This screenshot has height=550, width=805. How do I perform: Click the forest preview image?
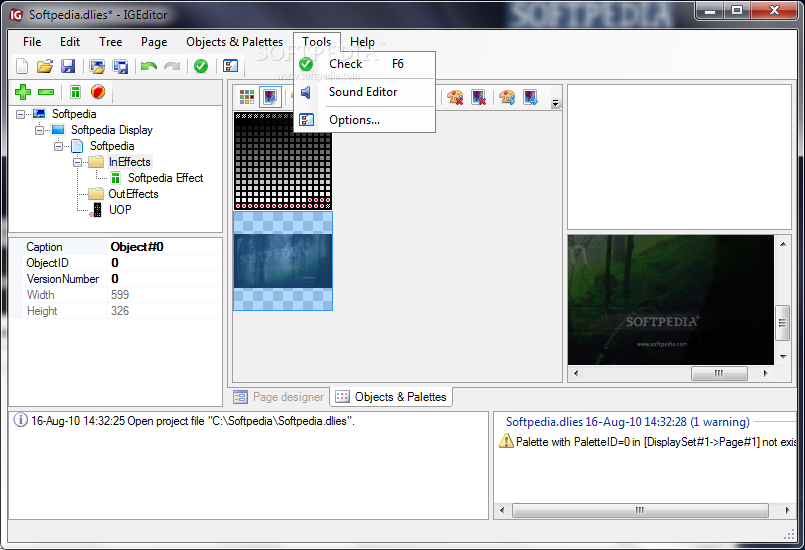[670, 300]
